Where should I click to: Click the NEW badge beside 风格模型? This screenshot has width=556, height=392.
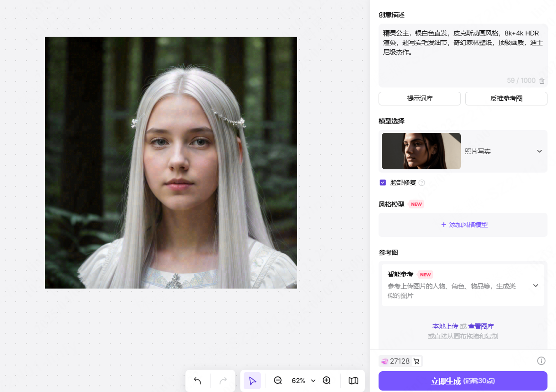(x=416, y=204)
